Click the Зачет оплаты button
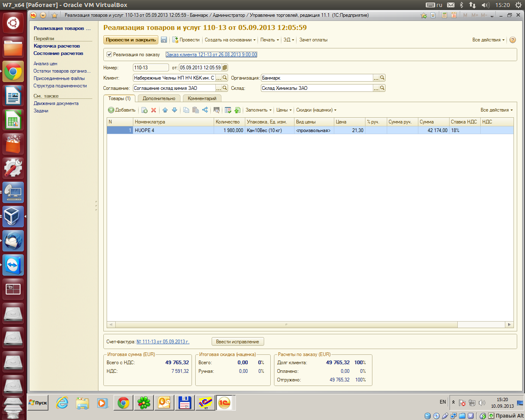This screenshot has height=420, width=525. (313, 40)
